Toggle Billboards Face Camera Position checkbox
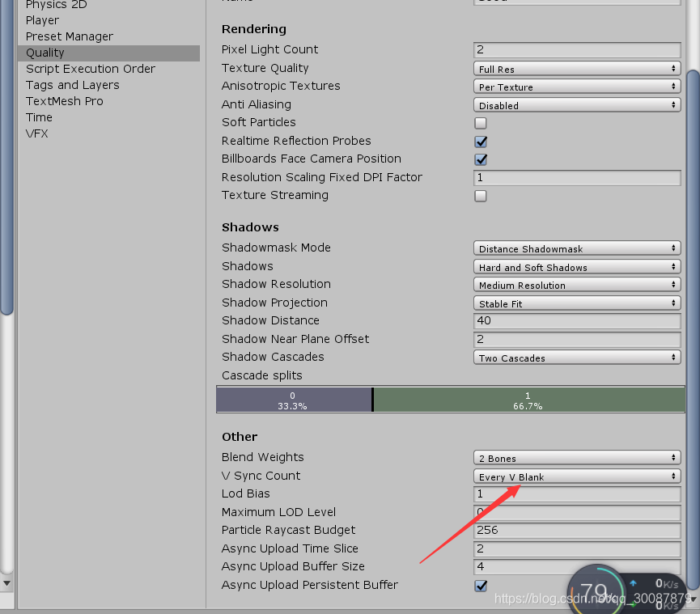 [481, 159]
